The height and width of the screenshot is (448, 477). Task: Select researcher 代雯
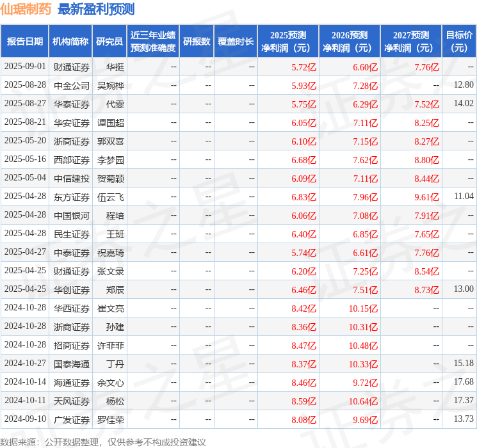[x=115, y=104]
